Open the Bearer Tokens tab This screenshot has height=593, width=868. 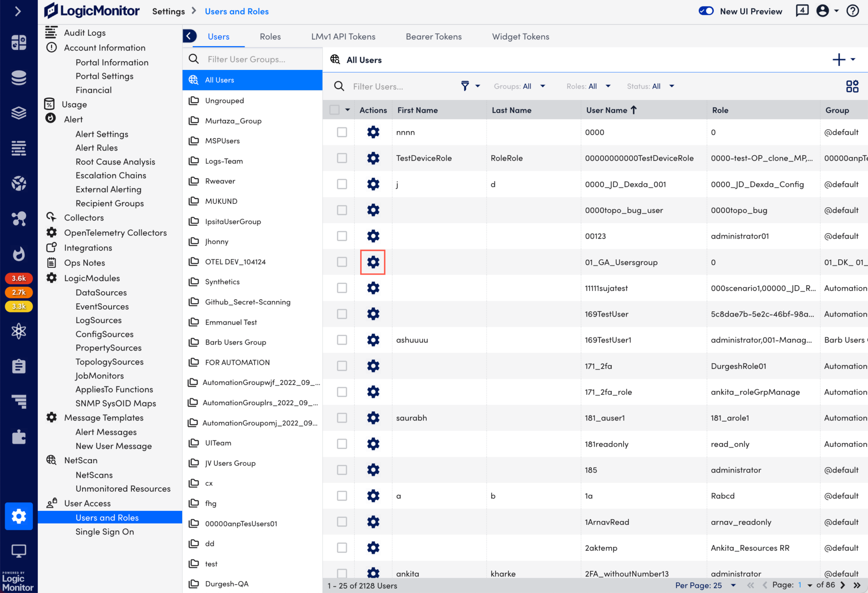click(x=434, y=36)
